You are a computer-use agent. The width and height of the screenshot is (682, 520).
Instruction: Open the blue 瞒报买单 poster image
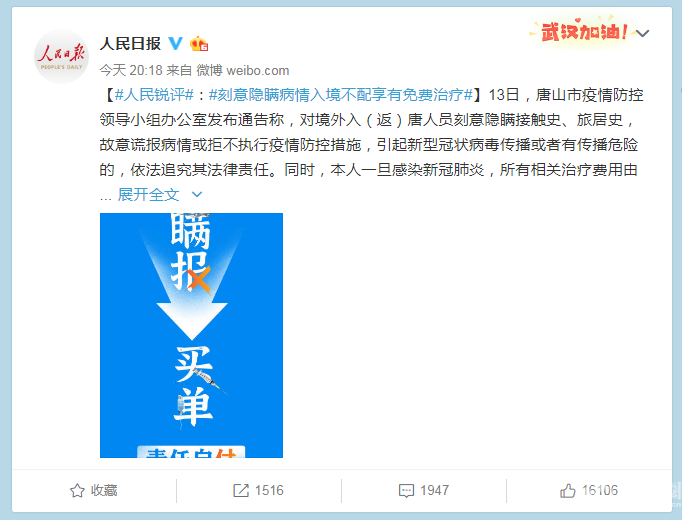click(191, 335)
